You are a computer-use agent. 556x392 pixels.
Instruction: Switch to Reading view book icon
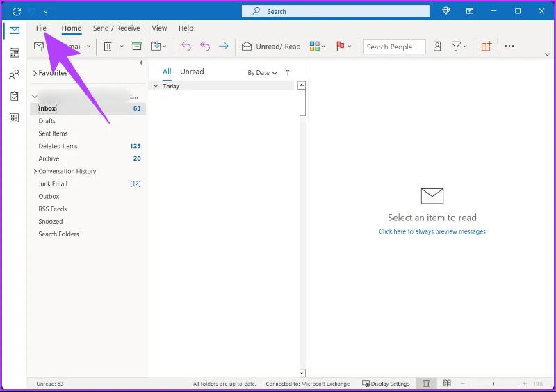pyautogui.click(x=447, y=384)
